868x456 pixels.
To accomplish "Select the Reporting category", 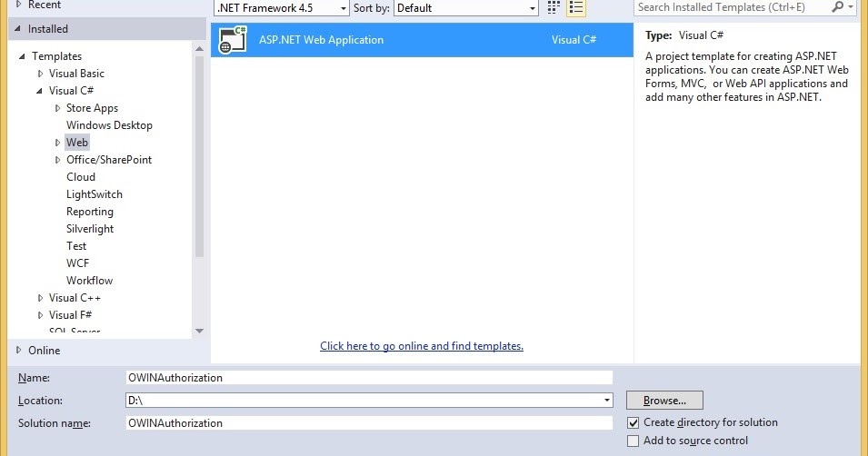I will point(90,212).
